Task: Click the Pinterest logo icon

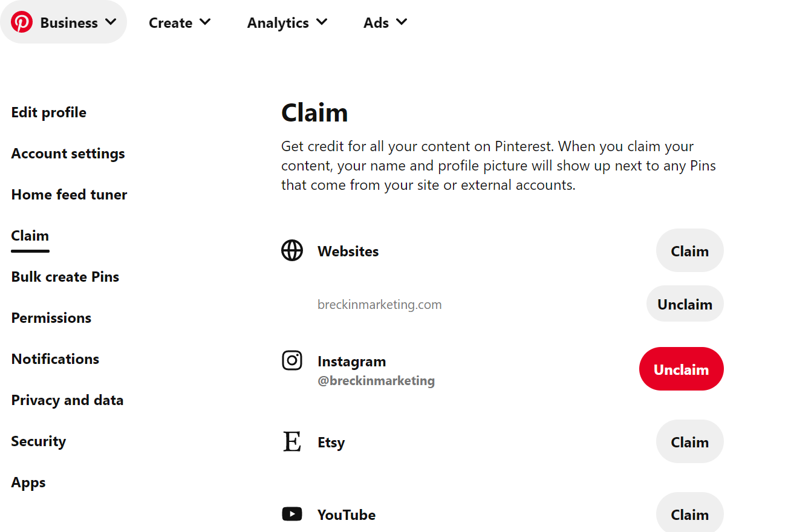Action: pos(22,22)
